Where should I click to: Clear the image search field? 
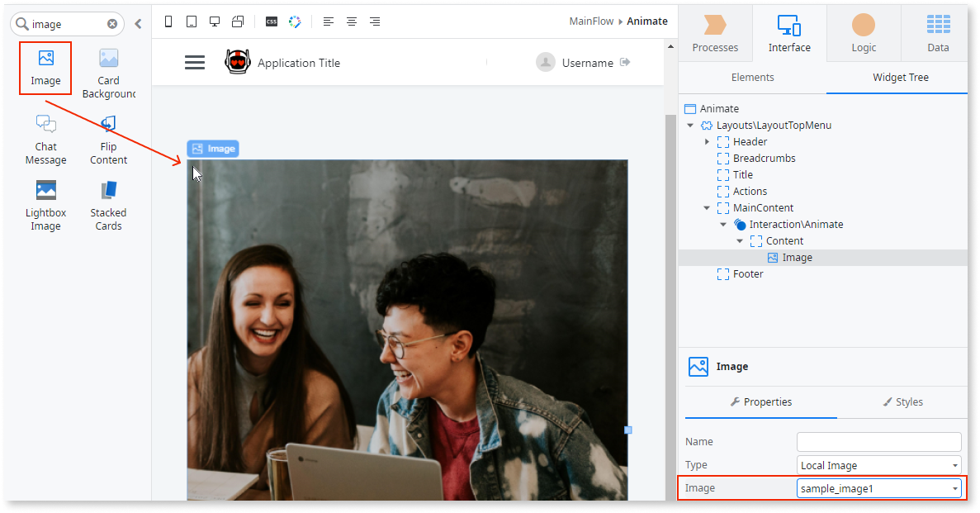112,24
